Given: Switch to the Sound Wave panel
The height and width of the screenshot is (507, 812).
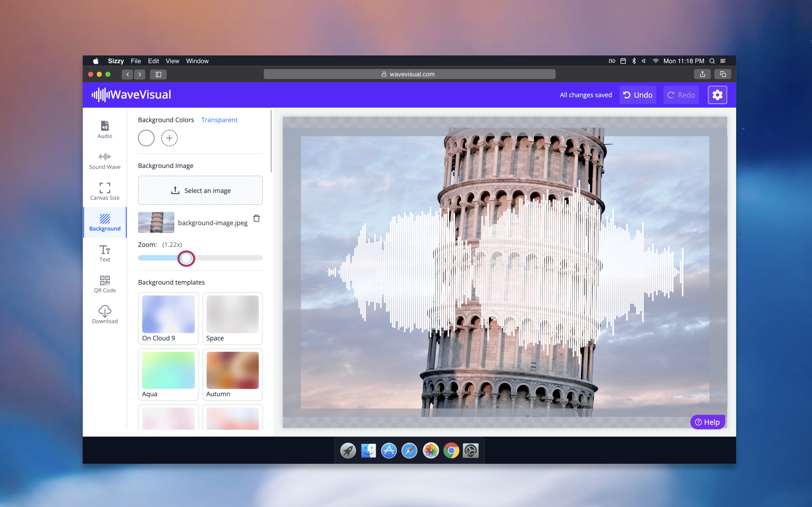Looking at the screenshot, I should coord(104,160).
